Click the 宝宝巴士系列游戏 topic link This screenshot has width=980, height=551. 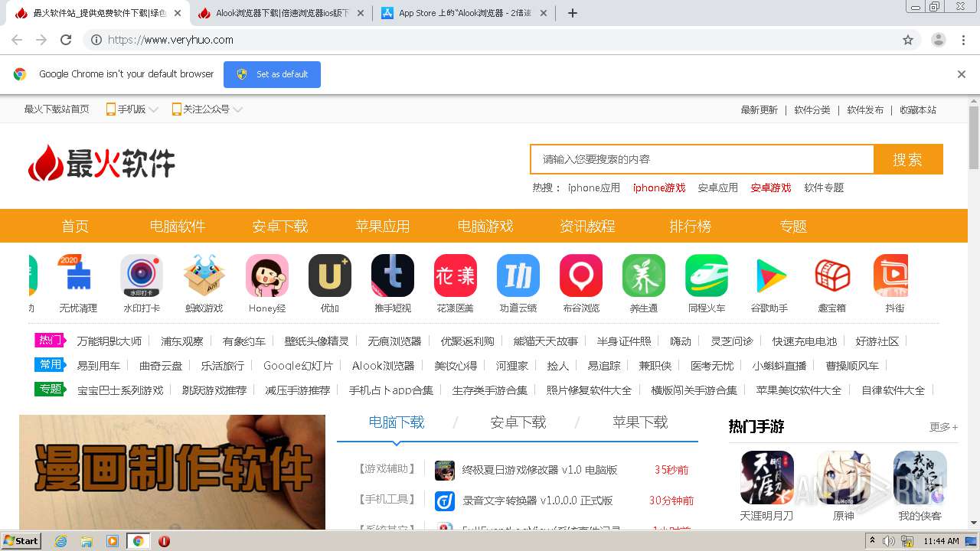(x=120, y=390)
